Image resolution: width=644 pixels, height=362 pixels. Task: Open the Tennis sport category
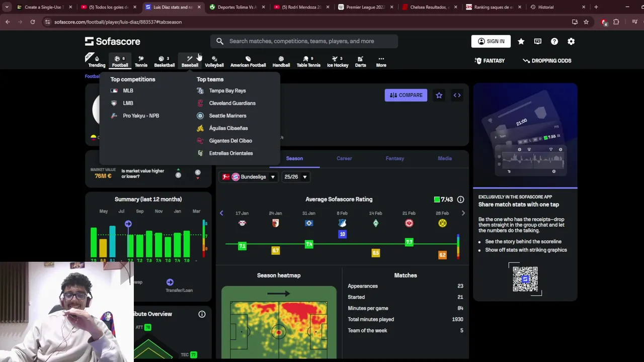tap(141, 61)
